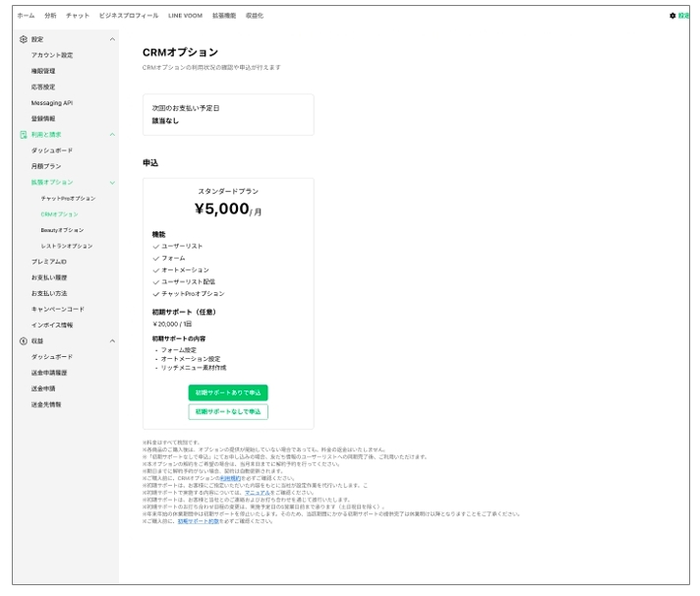The height and width of the screenshot is (596, 700).
Task: Open the チャット tab
Action: (78, 16)
